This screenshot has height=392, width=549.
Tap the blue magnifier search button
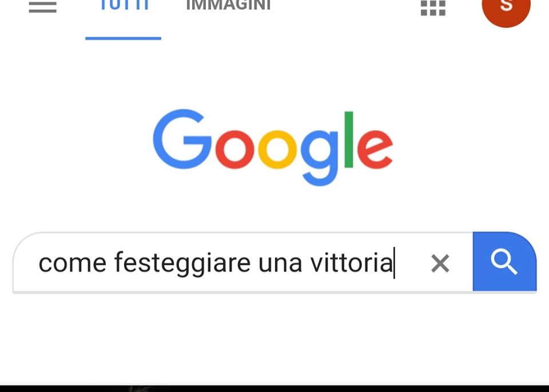tap(504, 262)
